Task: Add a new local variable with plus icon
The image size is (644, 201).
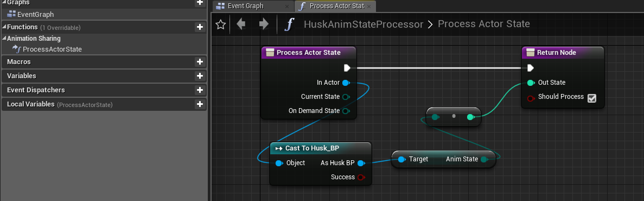Action: 200,104
